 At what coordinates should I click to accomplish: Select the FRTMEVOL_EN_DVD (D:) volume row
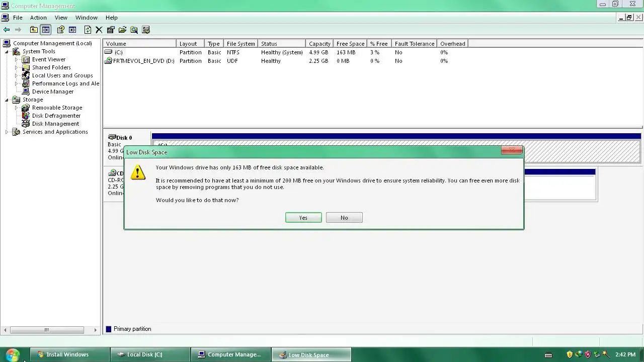285,61
